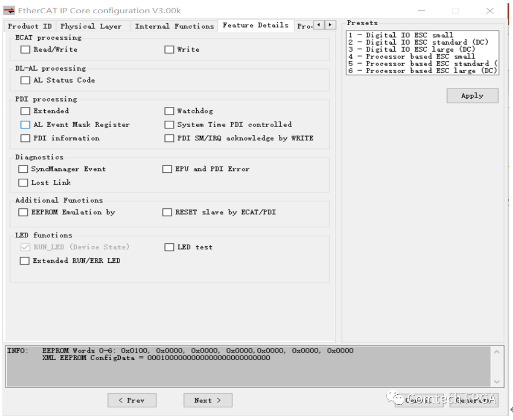Viewport: 513px width, 420px height.
Task: Toggle the AL Event Mask Register checkbox
Action: pyautogui.click(x=25, y=124)
